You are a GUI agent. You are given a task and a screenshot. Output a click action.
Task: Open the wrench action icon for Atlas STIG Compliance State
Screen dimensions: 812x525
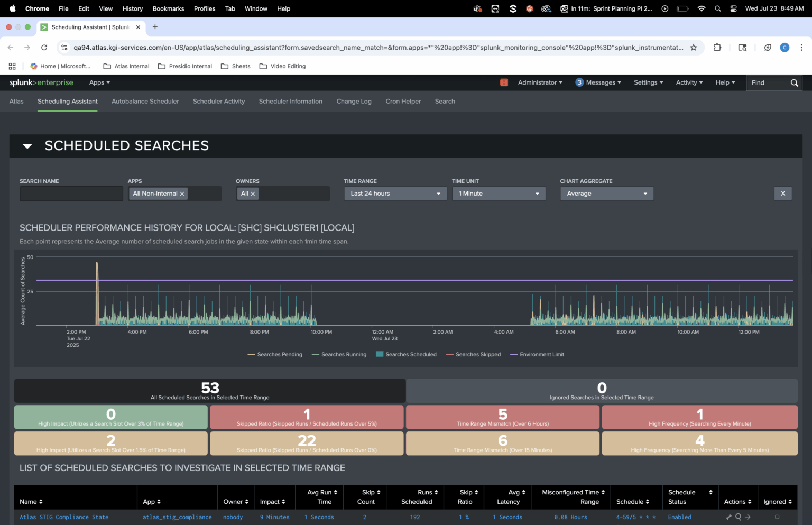click(728, 517)
